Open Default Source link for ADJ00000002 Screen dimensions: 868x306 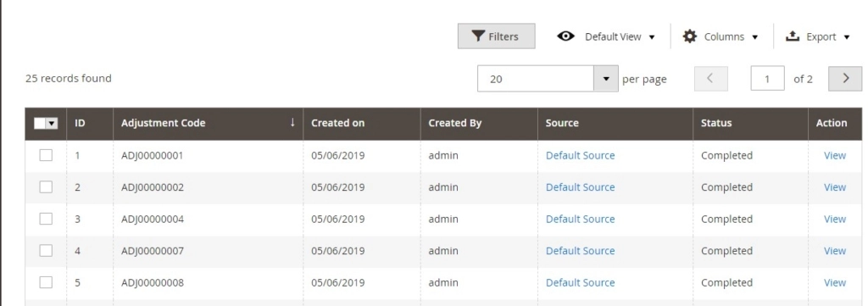pos(580,187)
